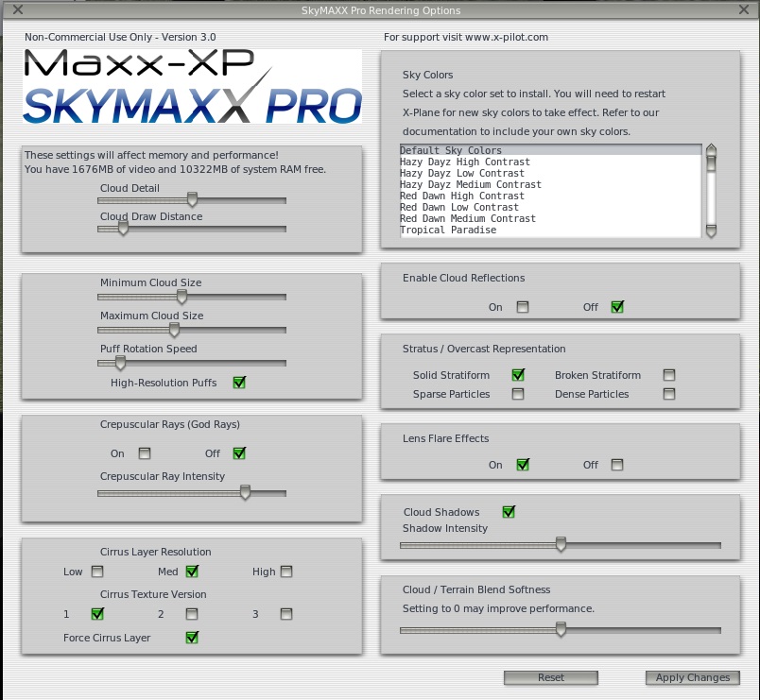This screenshot has height=700, width=760.
Task: Click the sky colors list up arrow
Action: (x=711, y=148)
